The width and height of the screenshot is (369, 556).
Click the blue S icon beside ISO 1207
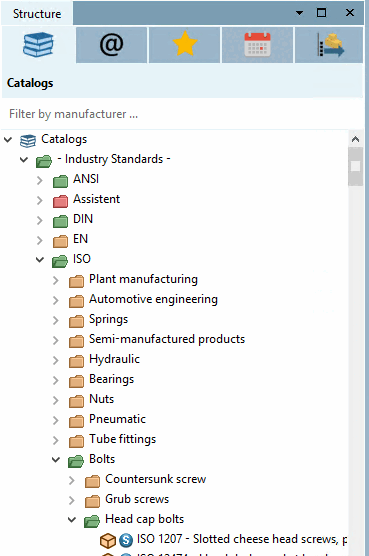[126, 540]
